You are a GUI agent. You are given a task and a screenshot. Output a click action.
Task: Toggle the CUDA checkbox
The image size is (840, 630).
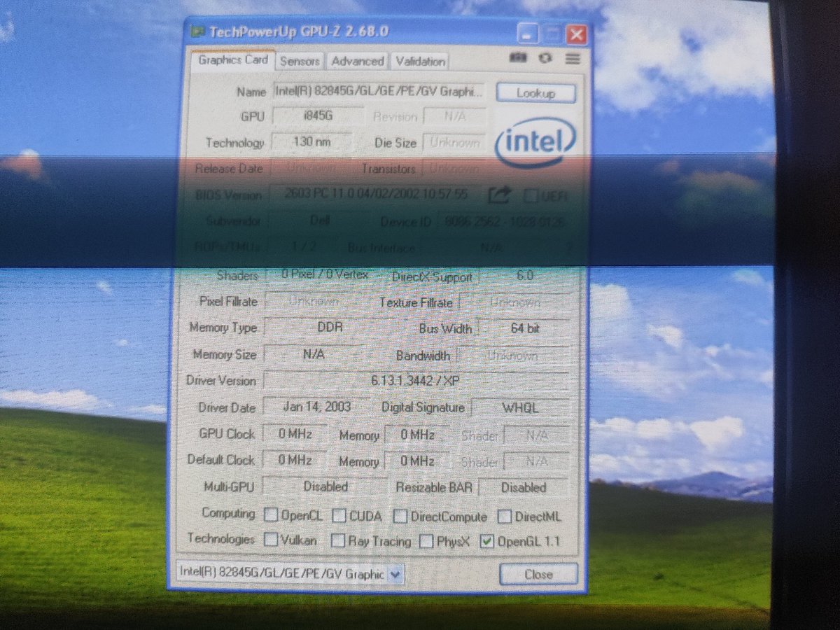(339, 517)
